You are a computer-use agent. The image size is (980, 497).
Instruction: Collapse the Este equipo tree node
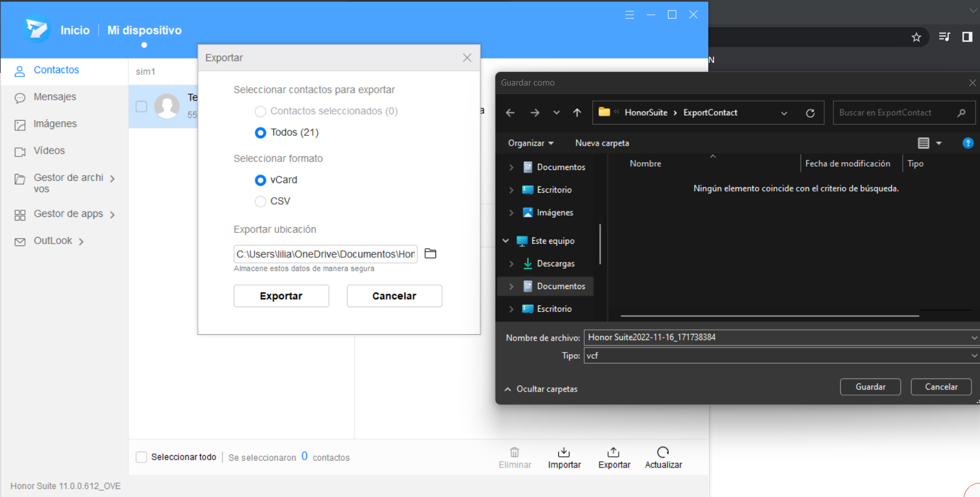[506, 241]
